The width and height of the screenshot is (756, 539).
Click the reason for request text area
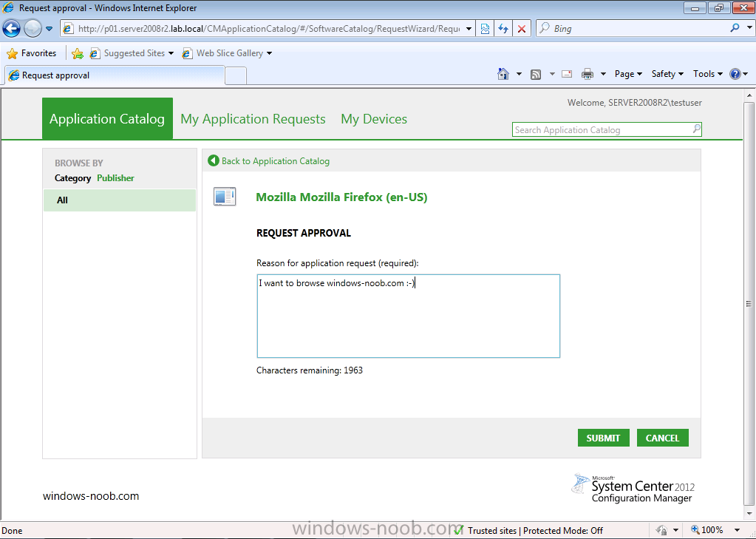409,316
